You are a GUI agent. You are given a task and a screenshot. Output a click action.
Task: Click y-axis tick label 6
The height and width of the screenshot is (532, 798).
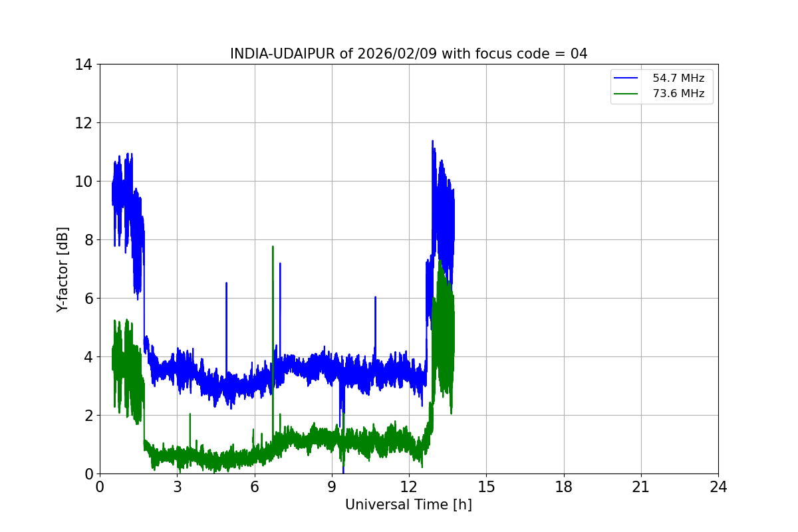point(88,299)
